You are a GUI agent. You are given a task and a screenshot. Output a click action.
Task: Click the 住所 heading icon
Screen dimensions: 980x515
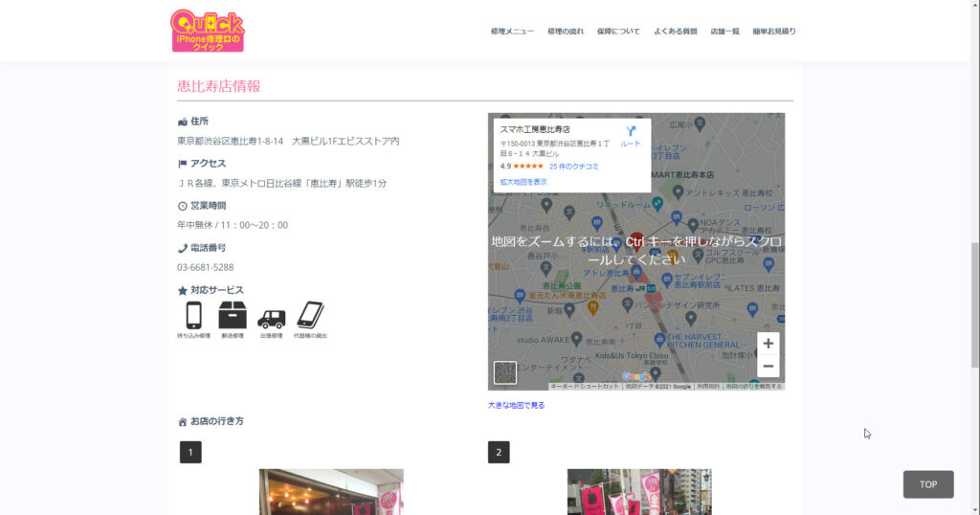pyautogui.click(x=183, y=122)
